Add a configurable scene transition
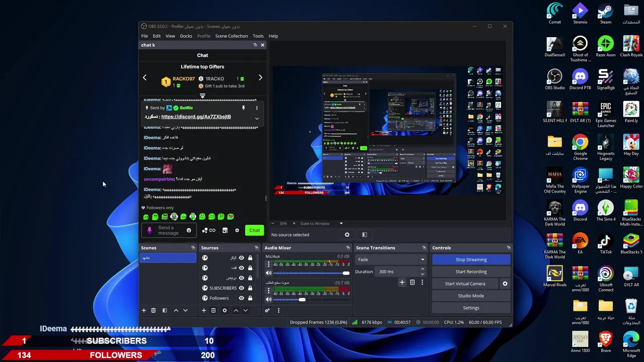644x362 pixels. pyautogui.click(x=402, y=283)
